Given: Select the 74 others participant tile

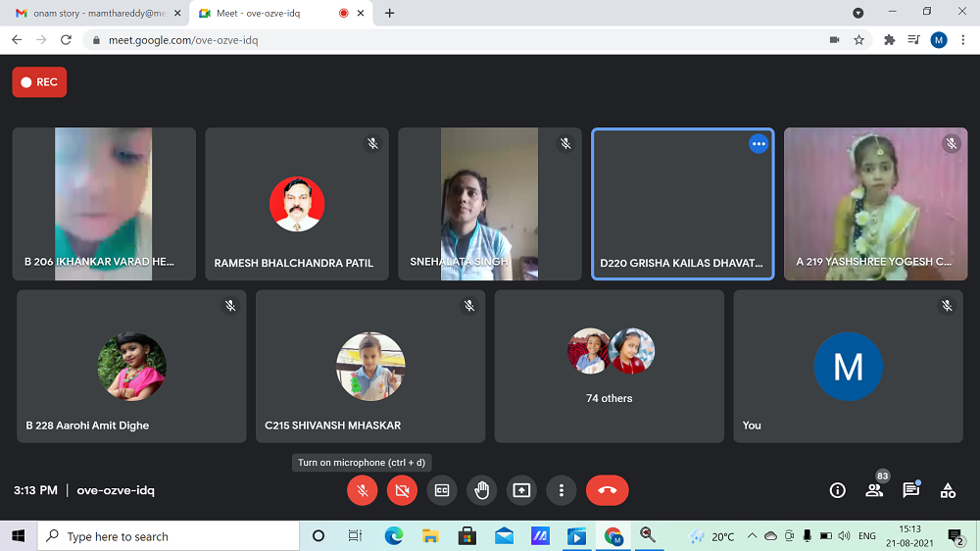Looking at the screenshot, I should (x=609, y=366).
